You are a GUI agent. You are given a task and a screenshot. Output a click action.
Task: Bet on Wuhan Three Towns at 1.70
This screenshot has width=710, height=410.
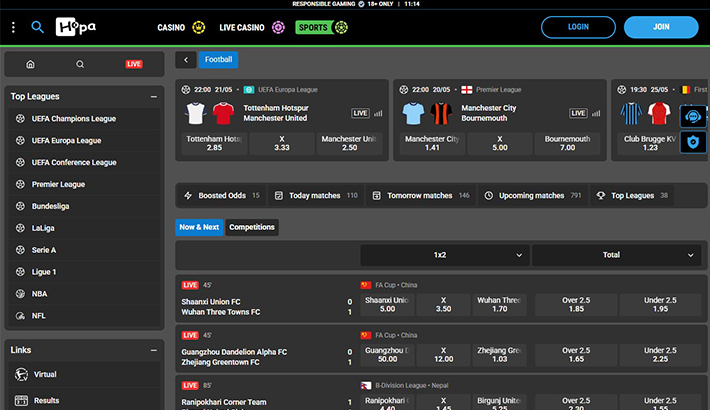click(499, 304)
